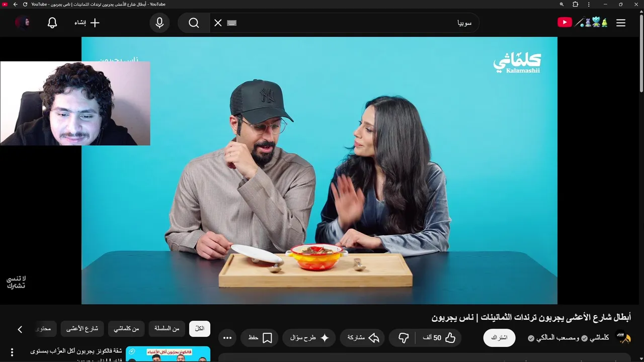Clear the search query with X
This screenshot has height=362, width=644.
click(x=218, y=23)
